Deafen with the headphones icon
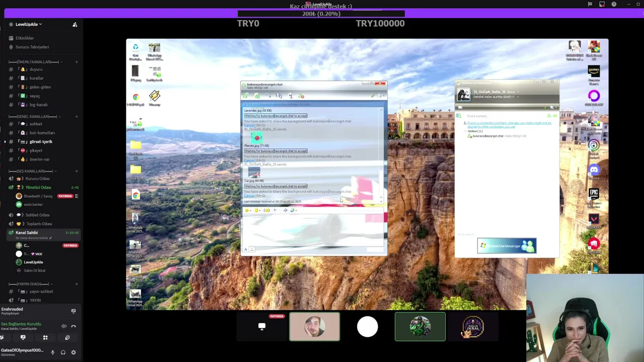Viewport: 644px width, 362px height. tap(63, 352)
